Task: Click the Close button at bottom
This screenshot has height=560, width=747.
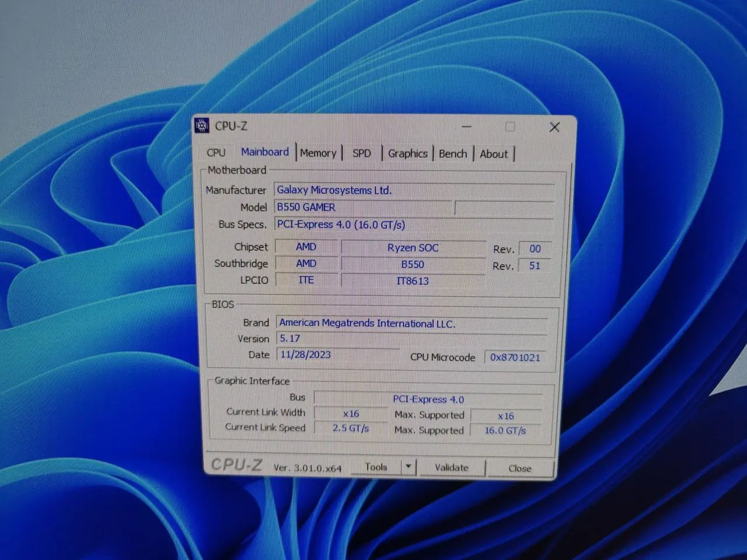Action: coord(519,468)
